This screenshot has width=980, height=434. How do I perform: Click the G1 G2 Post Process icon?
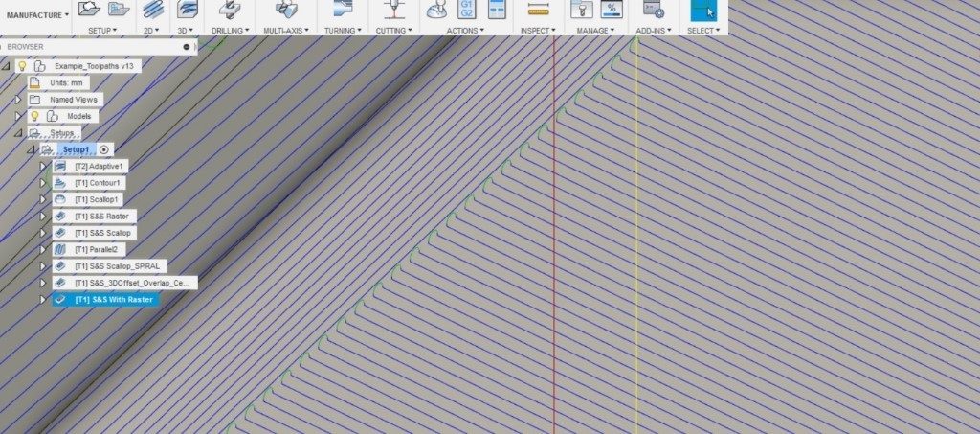(467, 9)
